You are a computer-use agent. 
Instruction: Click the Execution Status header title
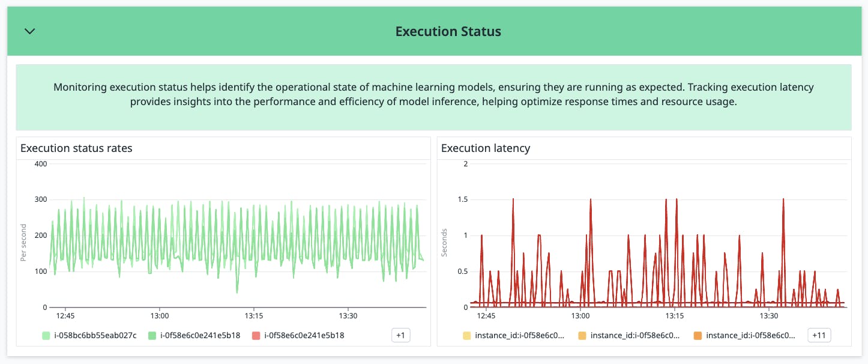[x=448, y=31]
